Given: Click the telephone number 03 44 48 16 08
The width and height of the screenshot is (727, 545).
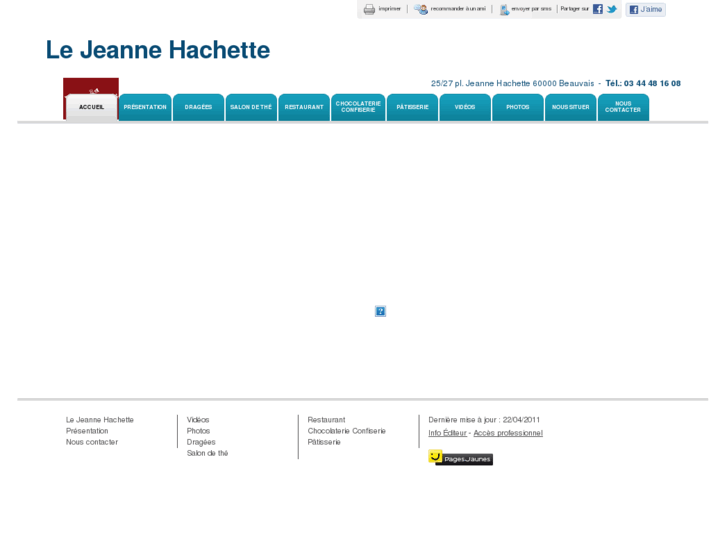Looking at the screenshot, I should pyautogui.click(x=652, y=83).
